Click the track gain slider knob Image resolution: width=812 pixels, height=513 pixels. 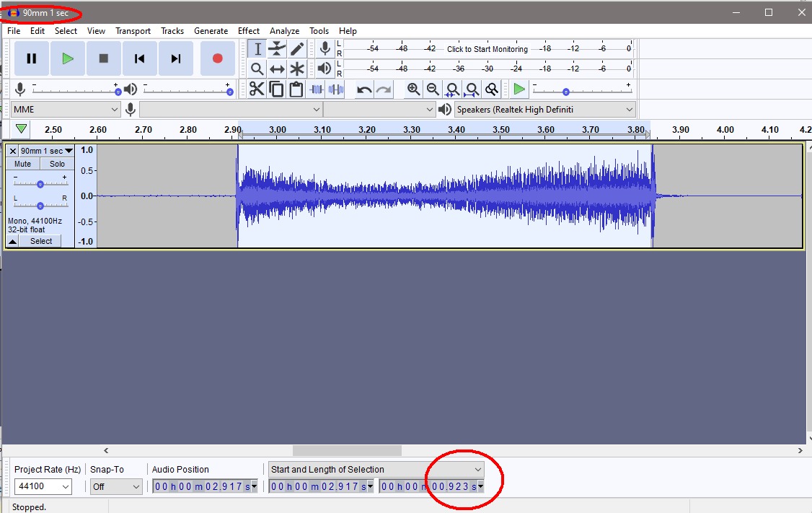[x=40, y=184]
